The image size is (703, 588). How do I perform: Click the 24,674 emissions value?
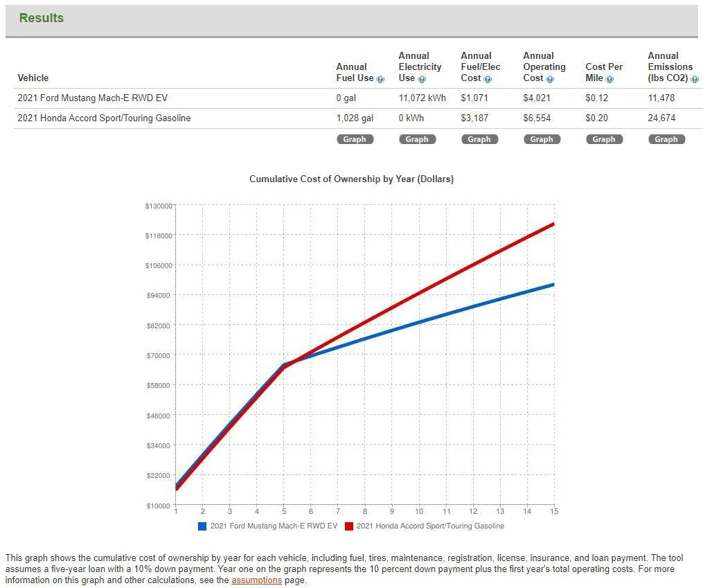pyautogui.click(x=661, y=118)
